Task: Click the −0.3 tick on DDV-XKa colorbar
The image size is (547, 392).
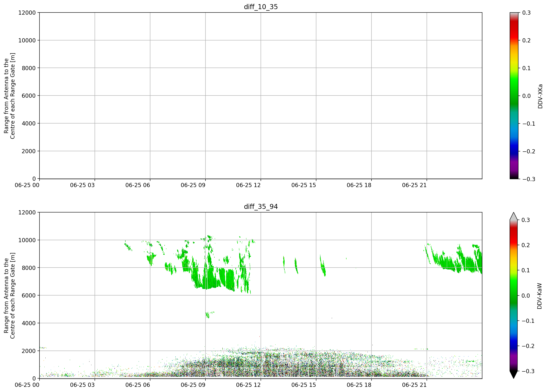Action: pos(529,179)
